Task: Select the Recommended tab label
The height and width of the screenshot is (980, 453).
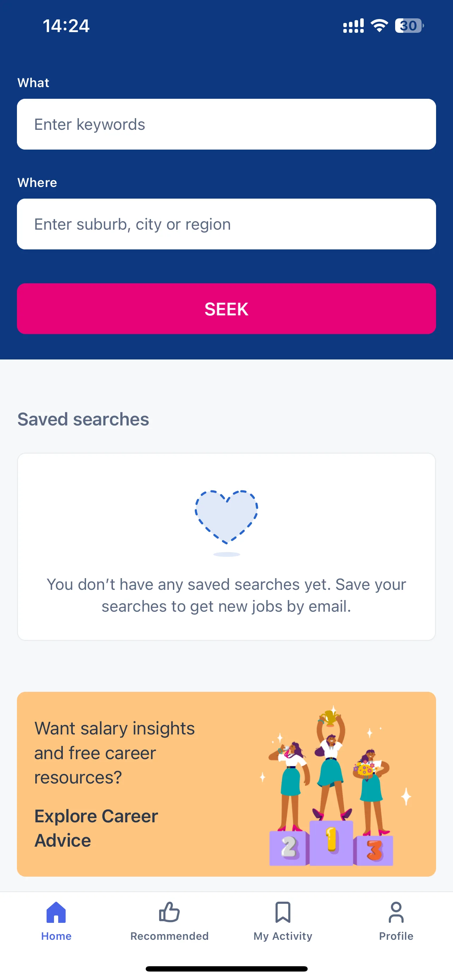Action: click(x=169, y=936)
